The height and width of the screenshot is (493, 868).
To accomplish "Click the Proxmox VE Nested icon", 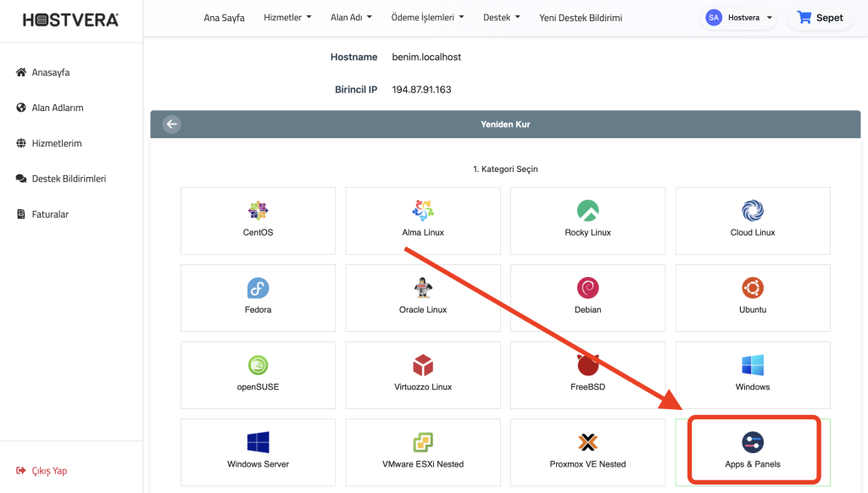I will point(588,443).
